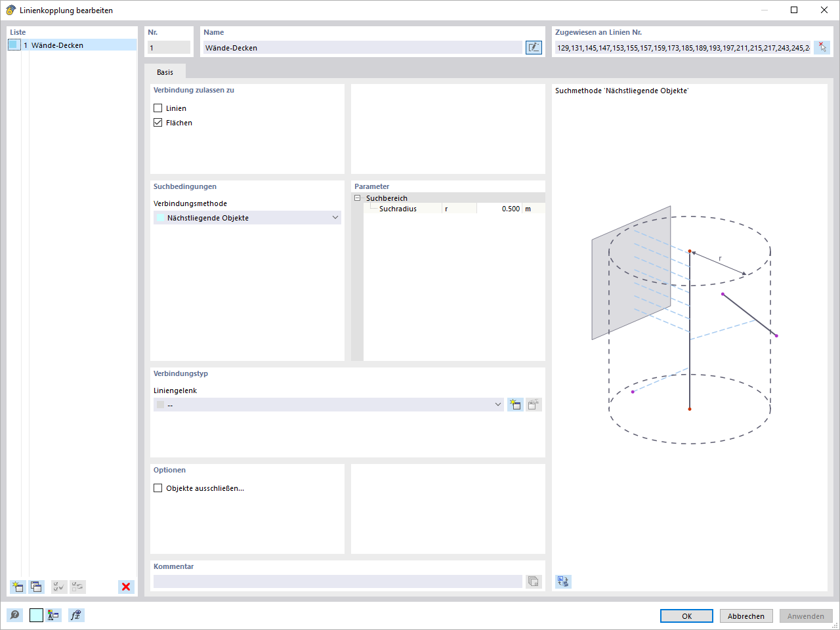Viewport: 840px width, 630px height.
Task: Click the fx formula icon
Action: (76, 615)
